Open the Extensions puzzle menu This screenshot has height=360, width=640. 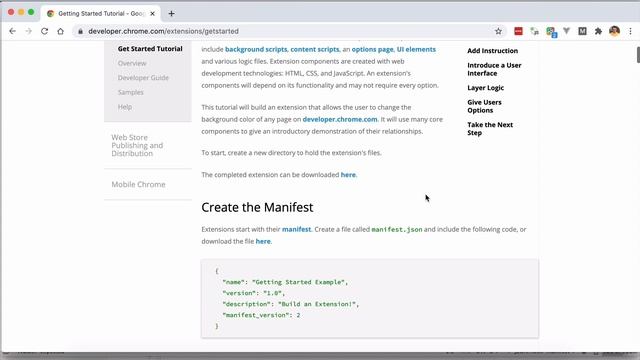[598, 31]
